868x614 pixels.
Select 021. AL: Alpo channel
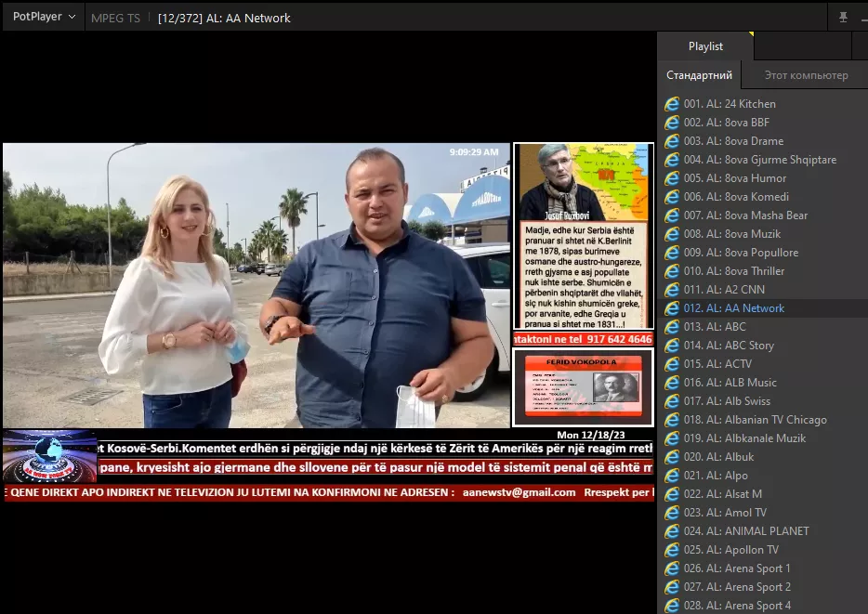tap(764, 476)
